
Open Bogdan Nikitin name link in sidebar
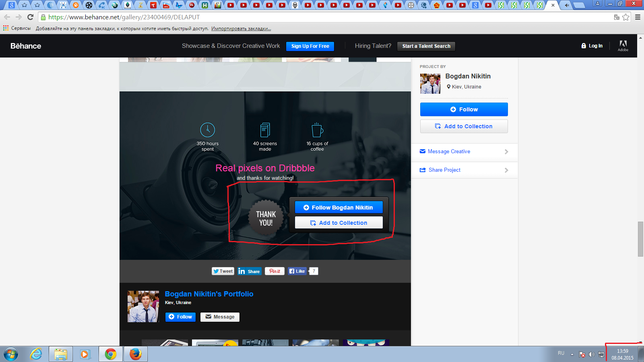468,76
